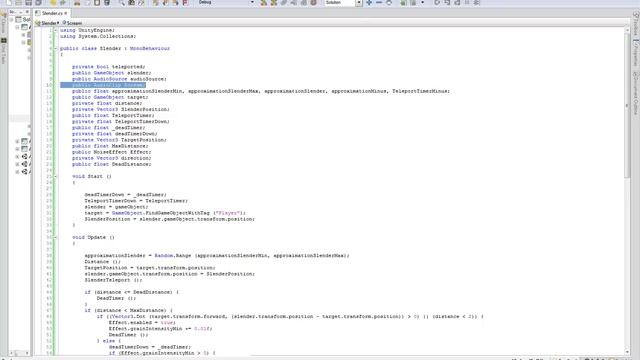Open the Toolbox pad on the right edge
This screenshot has width=640, height=360.
(636, 24)
